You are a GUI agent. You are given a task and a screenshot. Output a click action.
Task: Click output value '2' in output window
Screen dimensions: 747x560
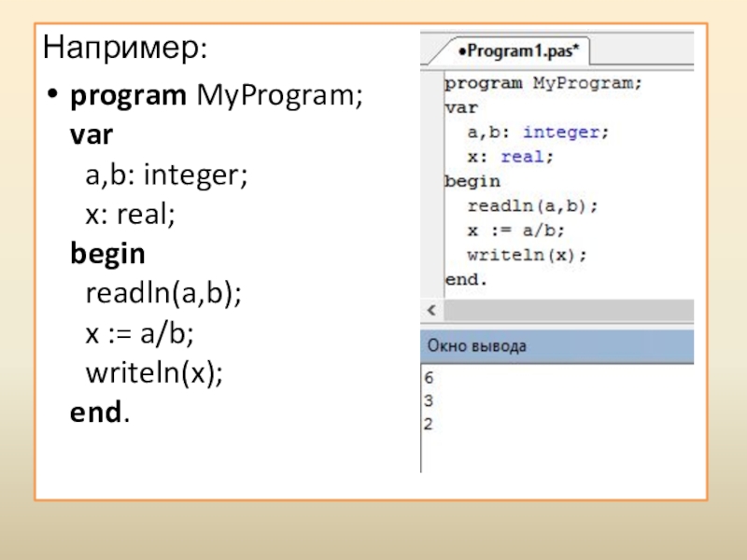428,424
